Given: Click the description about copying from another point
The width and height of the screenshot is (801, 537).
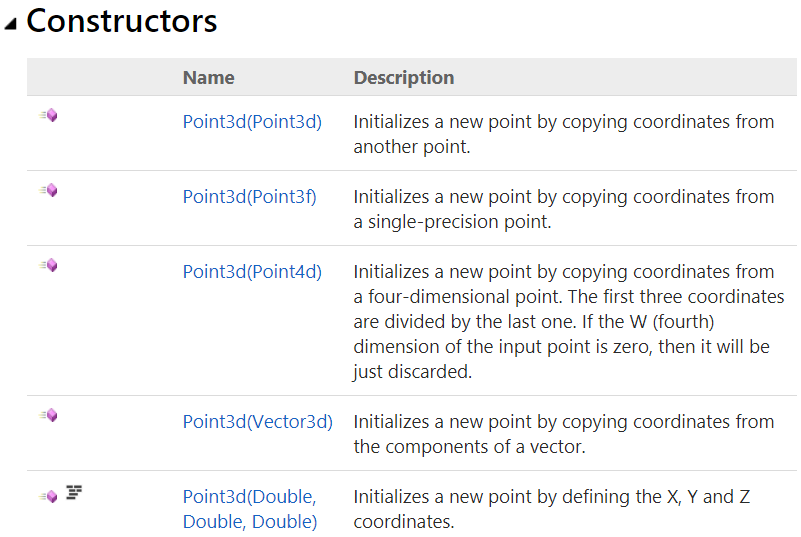Looking at the screenshot, I should (563, 134).
